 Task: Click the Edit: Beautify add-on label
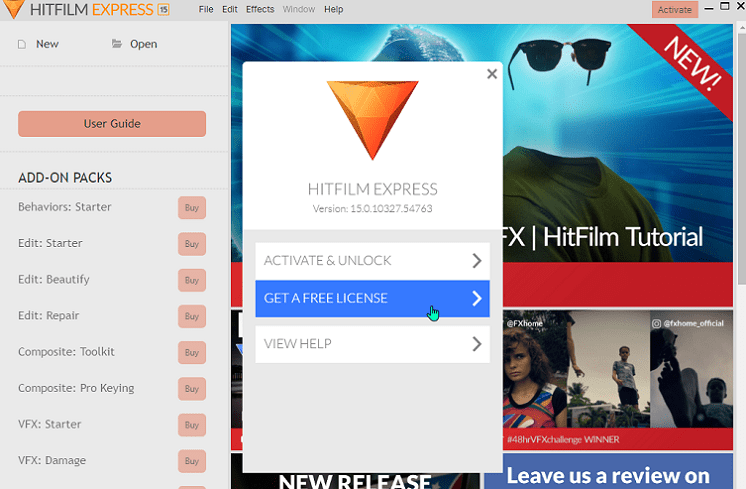pos(54,279)
